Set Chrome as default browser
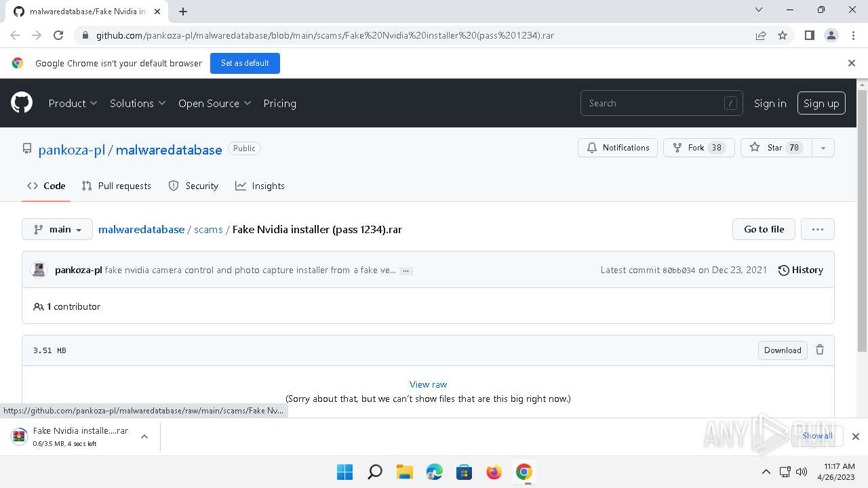This screenshot has height=488, width=868. (245, 63)
